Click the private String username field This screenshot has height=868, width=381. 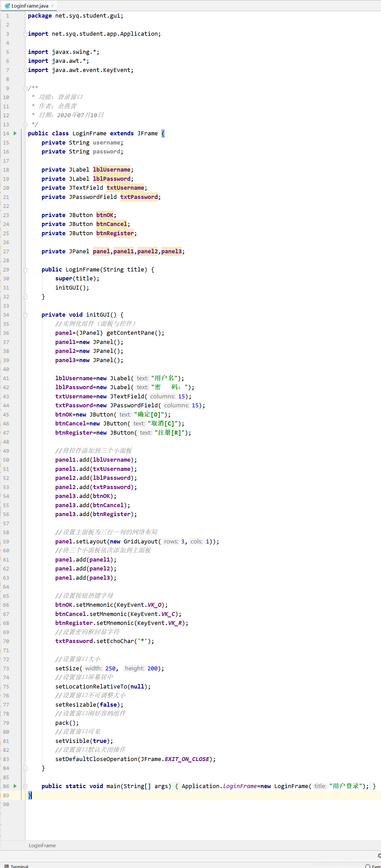[x=82, y=142]
